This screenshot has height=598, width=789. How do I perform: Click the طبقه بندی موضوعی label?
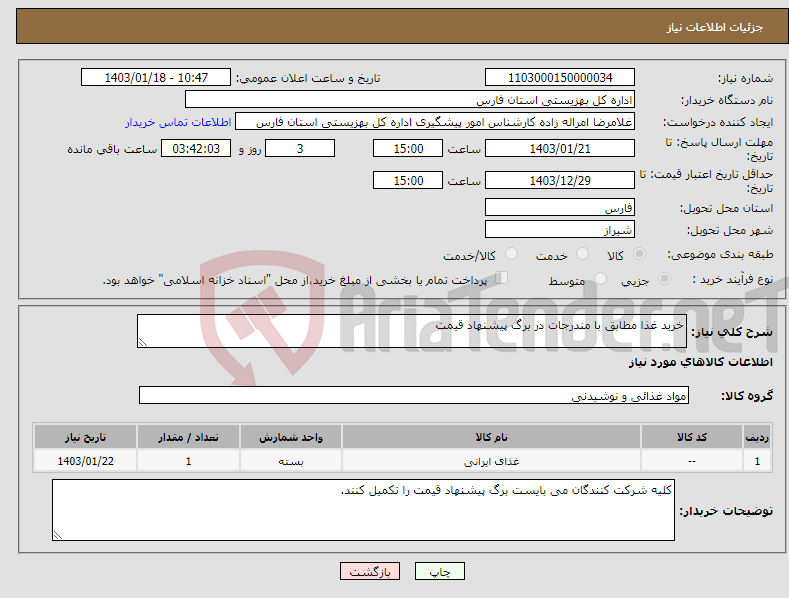click(720, 254)
